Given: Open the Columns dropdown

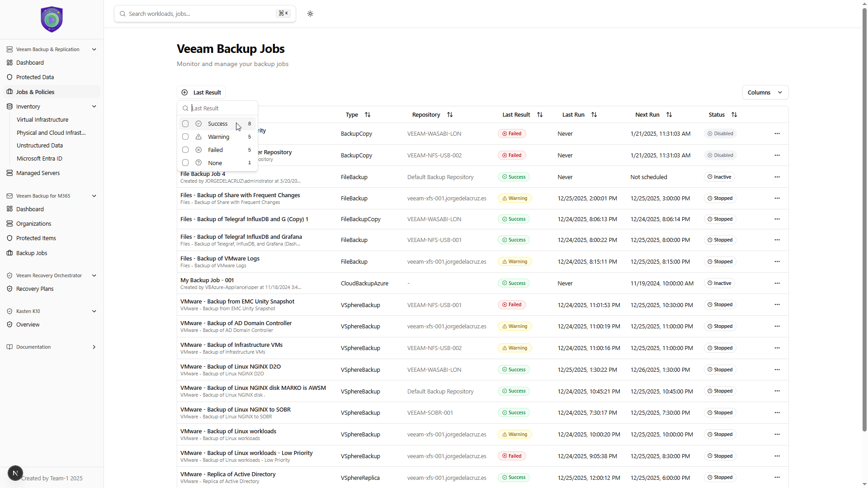Looking at the screenshot, I should click(765, 92).
